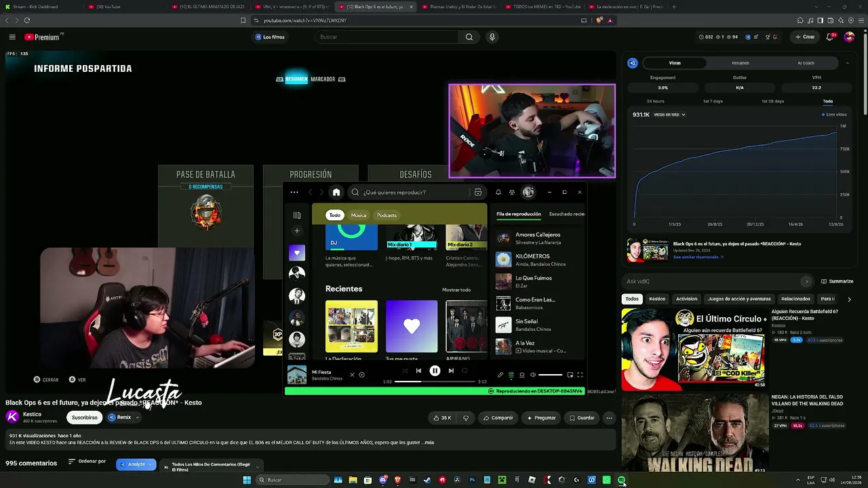Select the 24 hours chart range
Screen dimensions: 868x488
click(655, 102)
